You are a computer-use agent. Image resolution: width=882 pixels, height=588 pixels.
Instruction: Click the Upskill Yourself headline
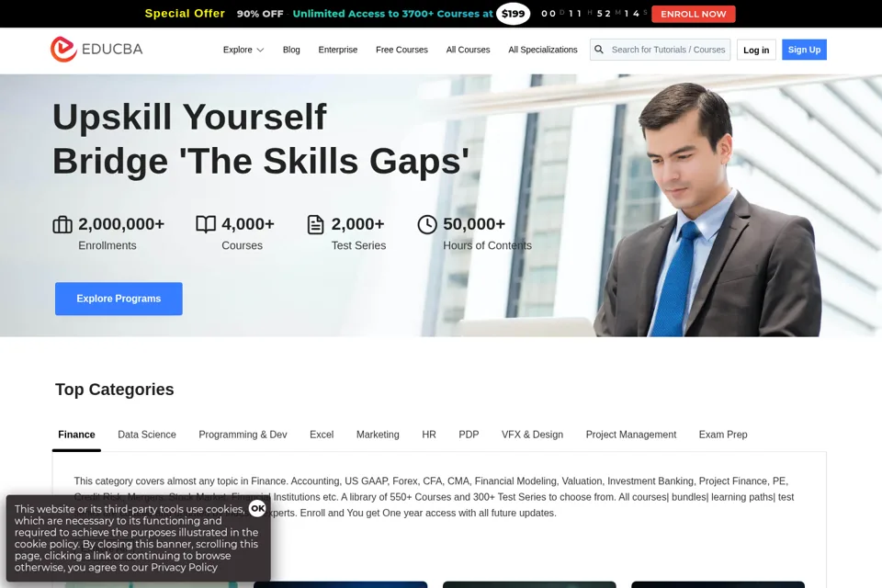(x=189, y=117)
